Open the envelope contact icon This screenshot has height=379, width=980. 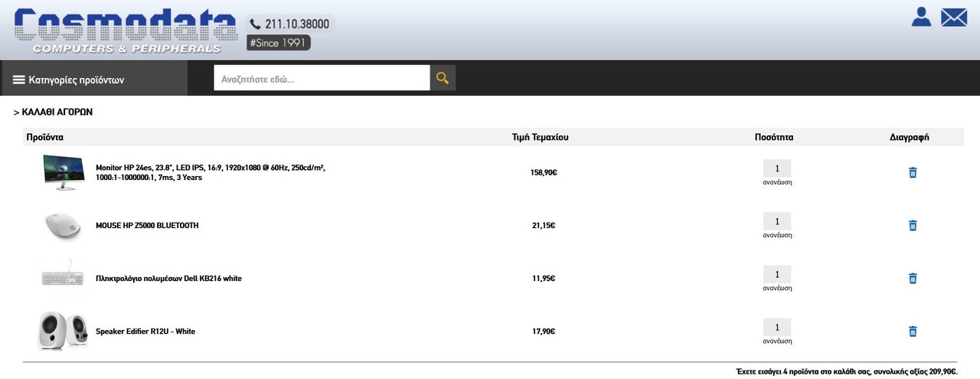point(954,17)
